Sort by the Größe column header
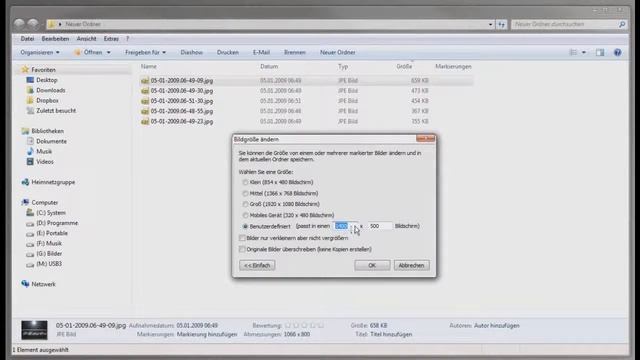The width and height of the screenshot is (640, 360). coord(404,67)
